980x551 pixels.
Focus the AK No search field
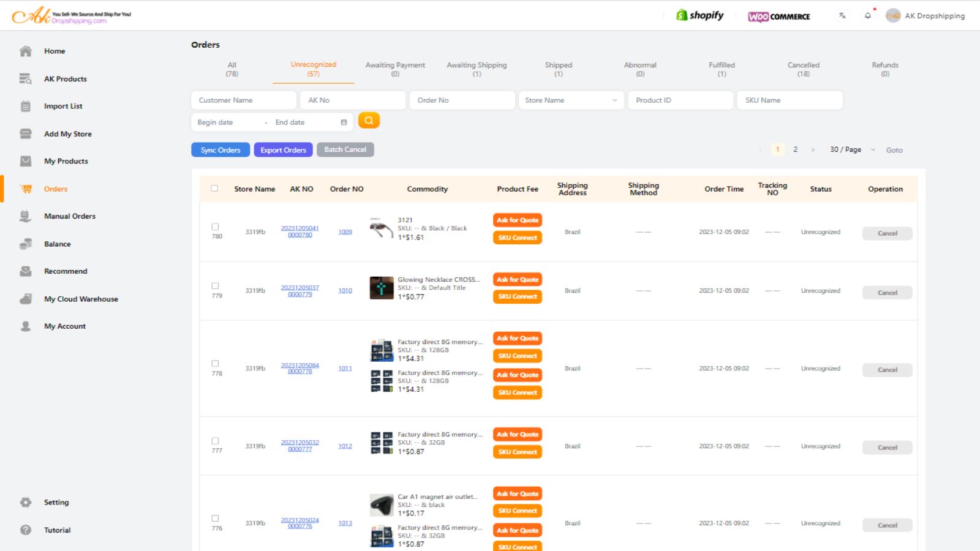click(353, 100)
